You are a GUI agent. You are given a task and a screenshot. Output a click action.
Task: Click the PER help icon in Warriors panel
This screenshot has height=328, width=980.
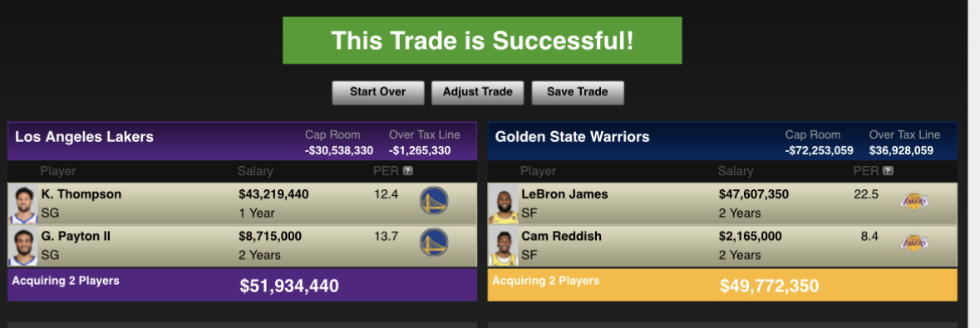pos(888,170)
